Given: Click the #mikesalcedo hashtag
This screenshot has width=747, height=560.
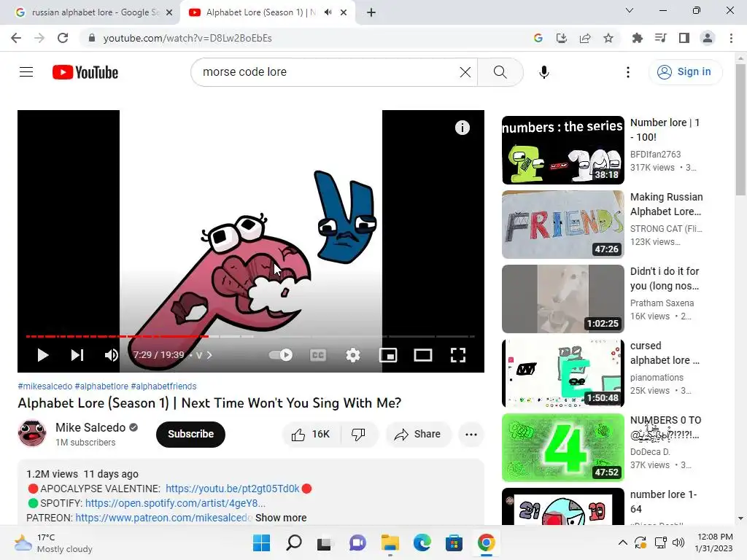Looking at the screenshot, I should point(44,386).
